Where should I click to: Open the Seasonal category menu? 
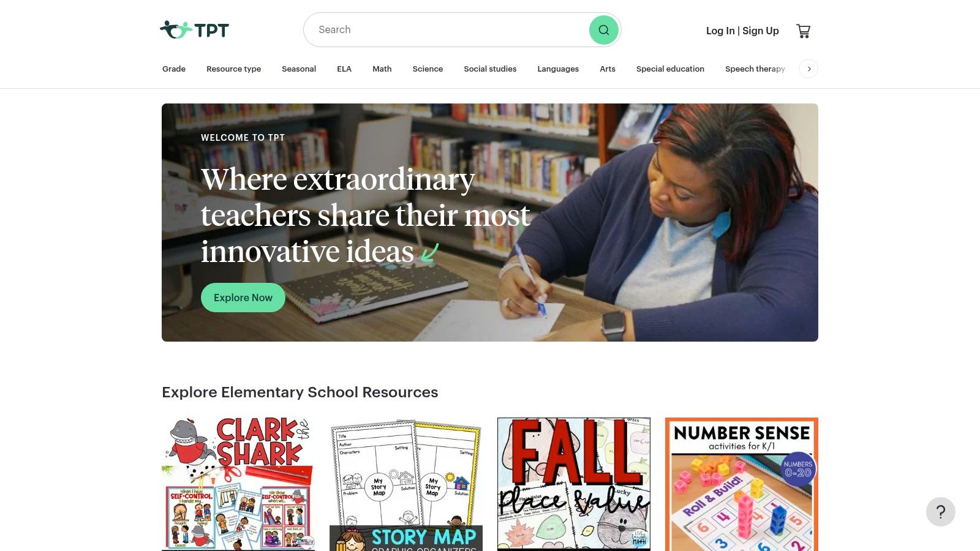[299, 69]
